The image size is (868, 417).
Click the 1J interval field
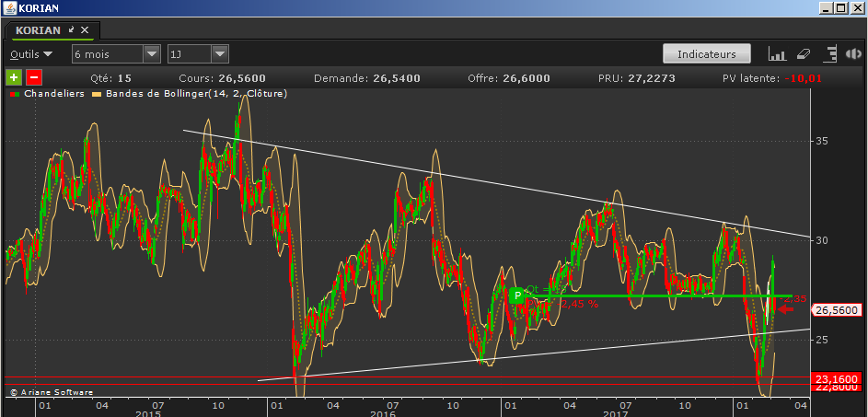tap(190, 54)
